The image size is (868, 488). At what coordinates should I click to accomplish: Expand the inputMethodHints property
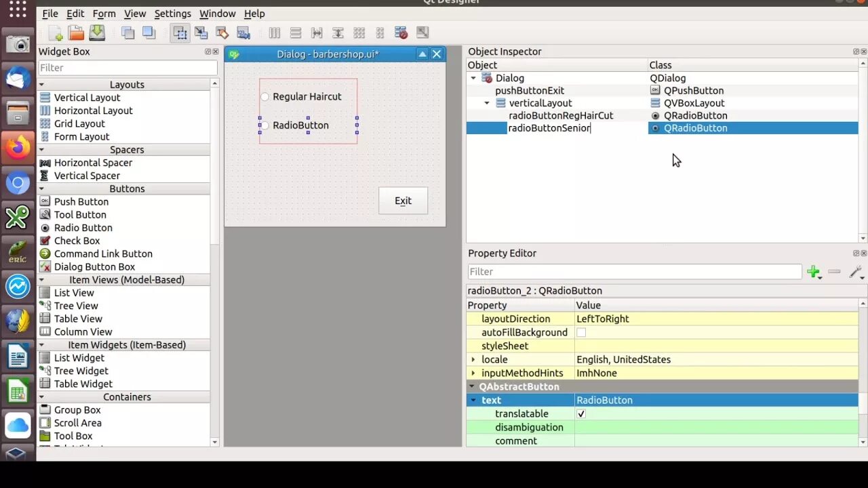473,373
